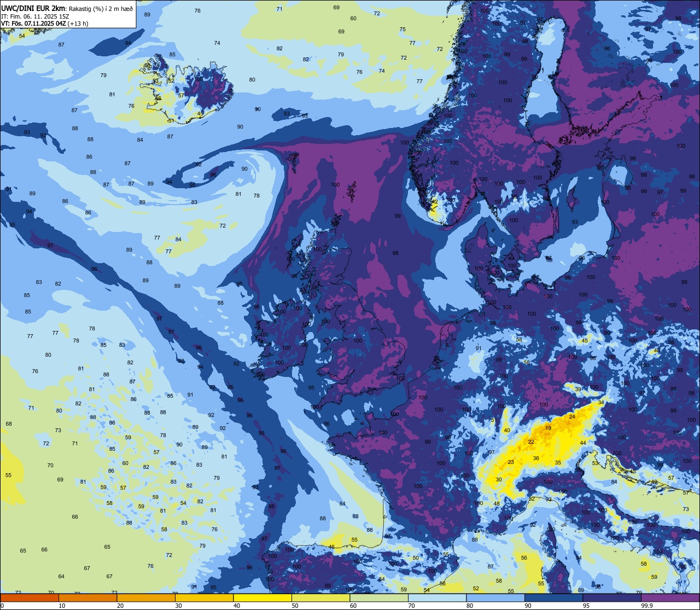The width and height of the screenshot is (700, 610).
Task: Click the "99.9" legend tick label
Action: [647, 606]
